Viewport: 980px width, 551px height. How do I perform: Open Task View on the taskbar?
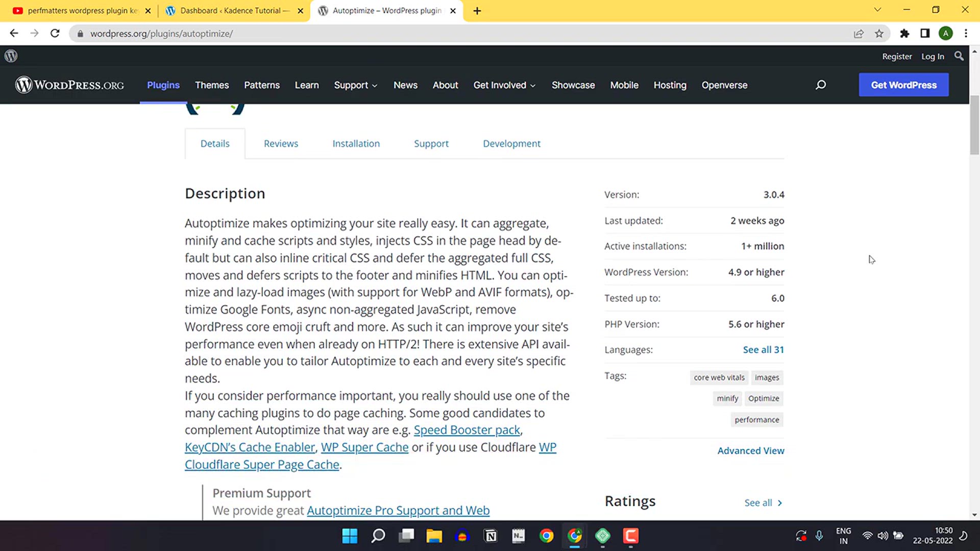(407, 536)
